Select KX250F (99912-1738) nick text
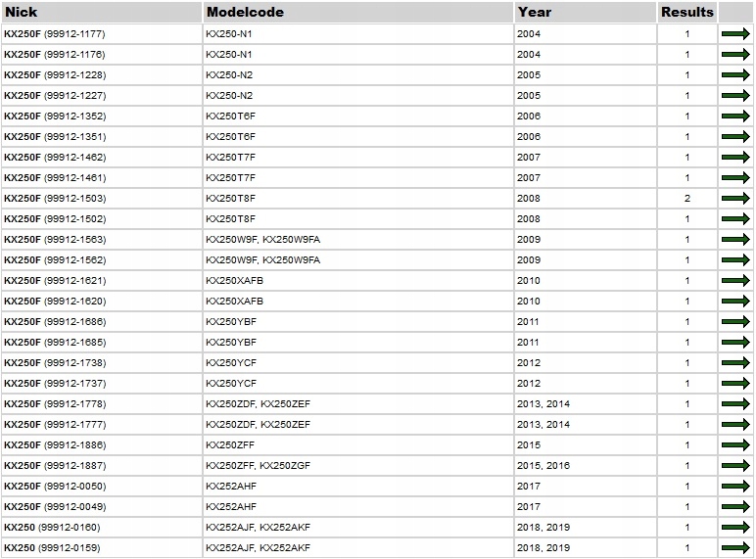The width and height of the screenshot is (756, 559). 55,363
